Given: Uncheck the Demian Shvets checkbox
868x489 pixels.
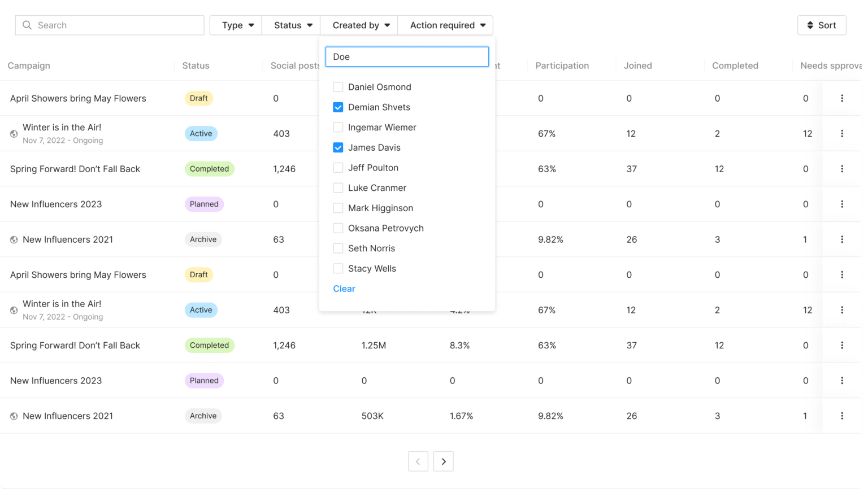Looking at the screenshot, I should pos(338,107).
